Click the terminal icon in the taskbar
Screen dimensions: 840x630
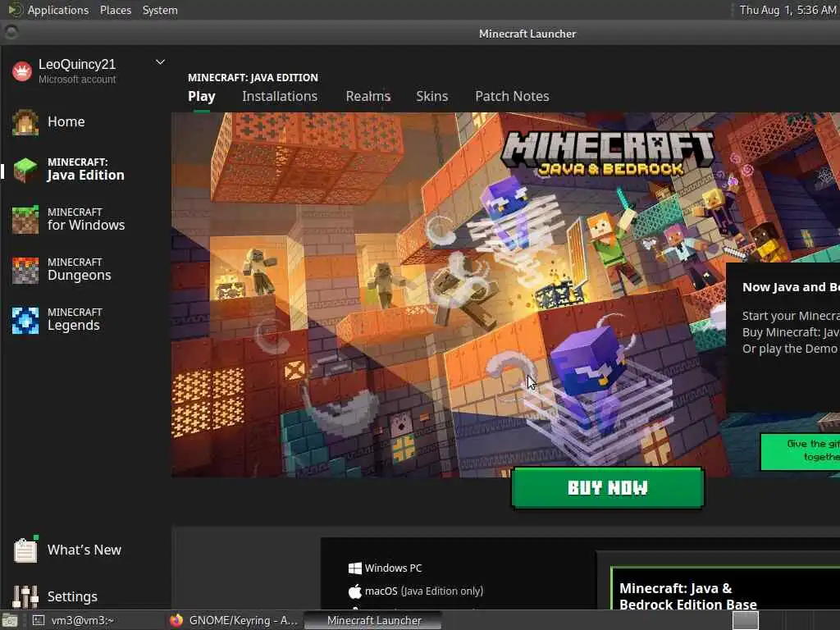tap(38, 620)
